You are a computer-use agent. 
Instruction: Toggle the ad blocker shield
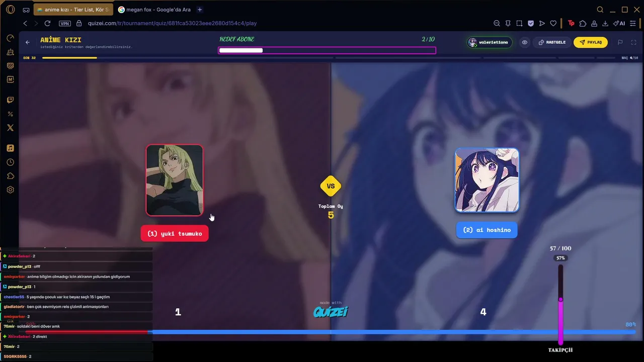(x=531, y=23)
